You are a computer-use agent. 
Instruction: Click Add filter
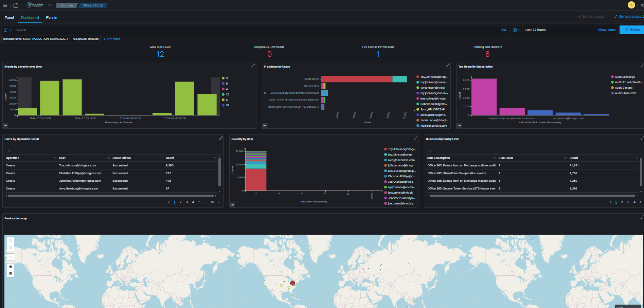[112, 39]
